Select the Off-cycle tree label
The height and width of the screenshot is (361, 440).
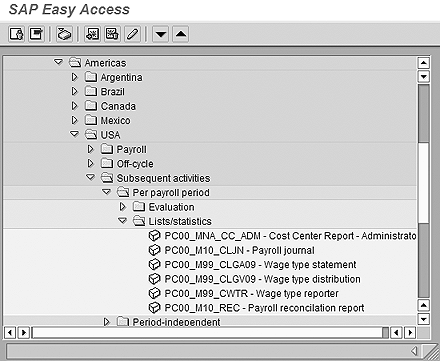coord(135,164)
